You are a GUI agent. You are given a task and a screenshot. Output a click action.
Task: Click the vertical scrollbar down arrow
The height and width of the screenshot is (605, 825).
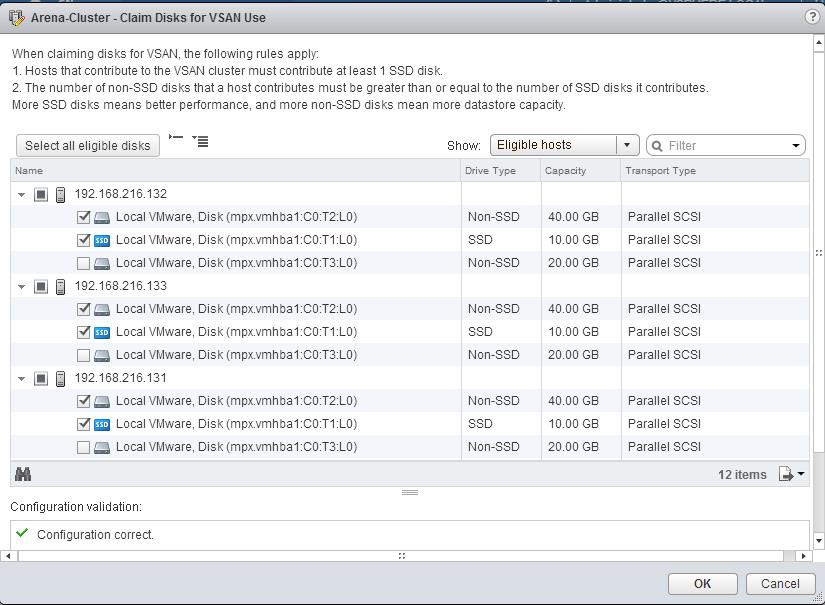click(819, 540)
